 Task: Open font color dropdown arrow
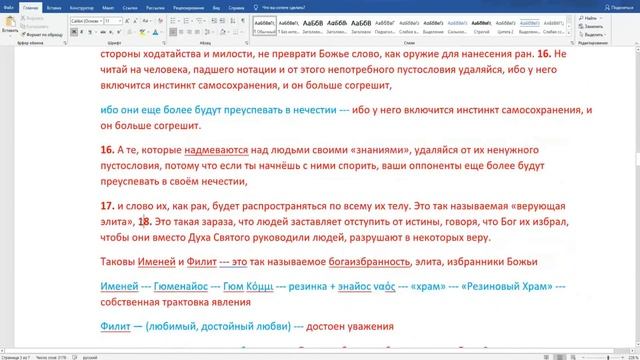click(161, 32)
